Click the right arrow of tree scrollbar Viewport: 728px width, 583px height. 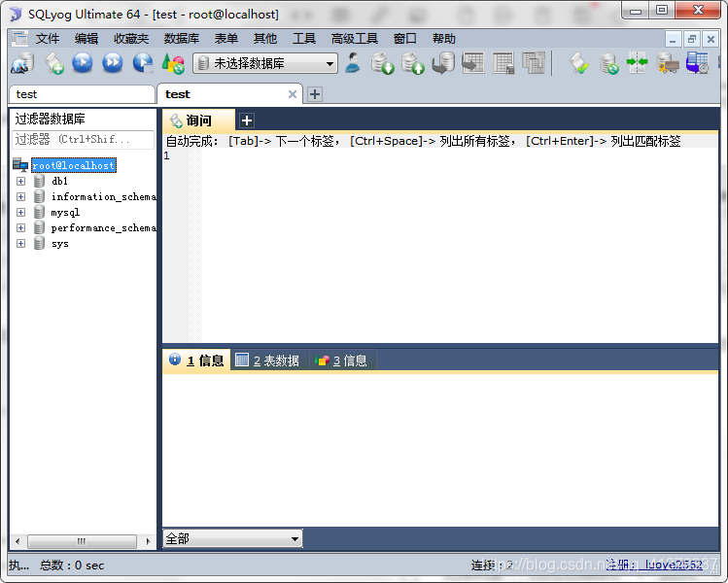[x=148, y=541]
